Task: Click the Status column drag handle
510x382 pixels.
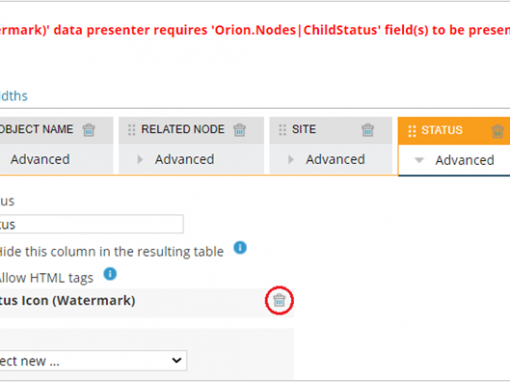Action: (x=412, y=131)
